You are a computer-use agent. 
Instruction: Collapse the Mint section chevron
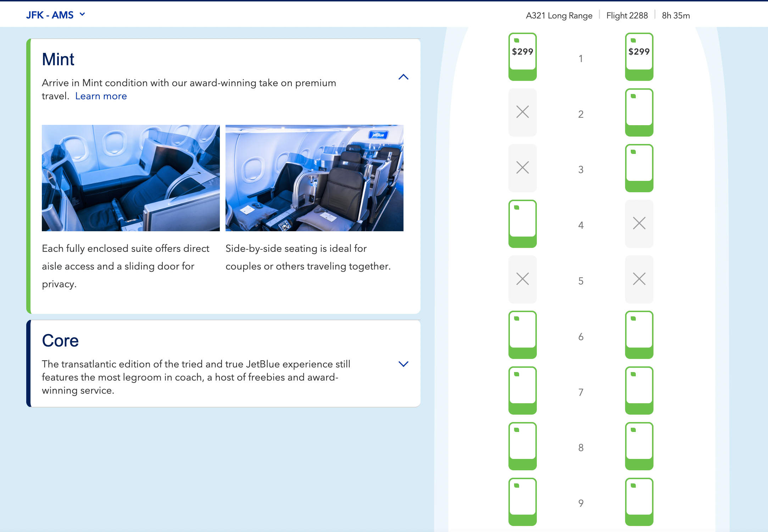(403, 77)
